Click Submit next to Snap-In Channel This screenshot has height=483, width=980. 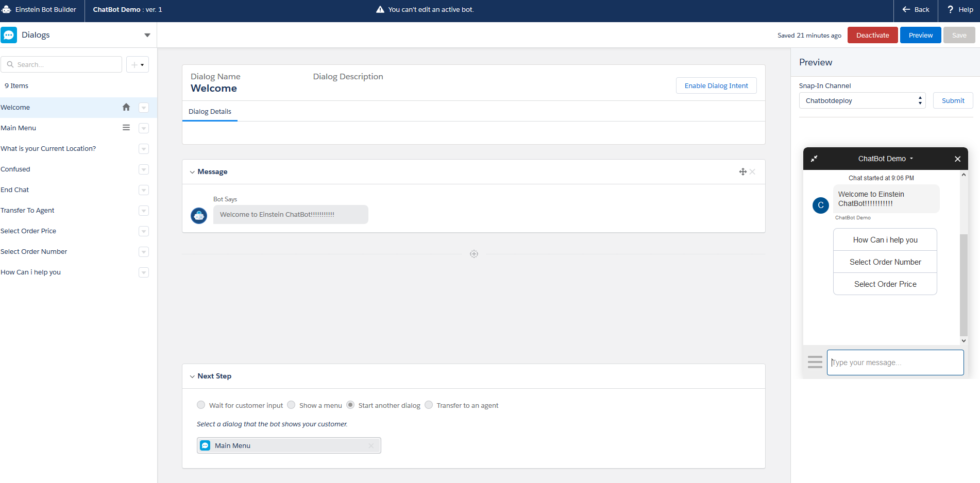[953, 100]
